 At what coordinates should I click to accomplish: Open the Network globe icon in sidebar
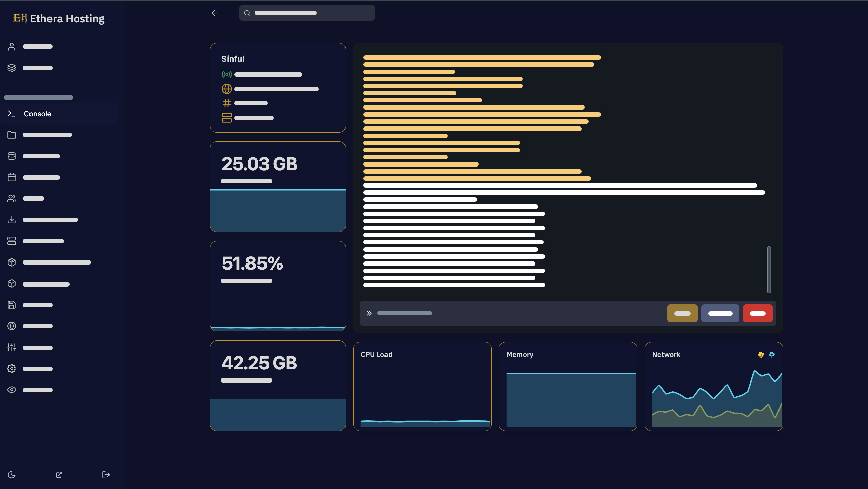pyautogui.click(x=12, y=326)
